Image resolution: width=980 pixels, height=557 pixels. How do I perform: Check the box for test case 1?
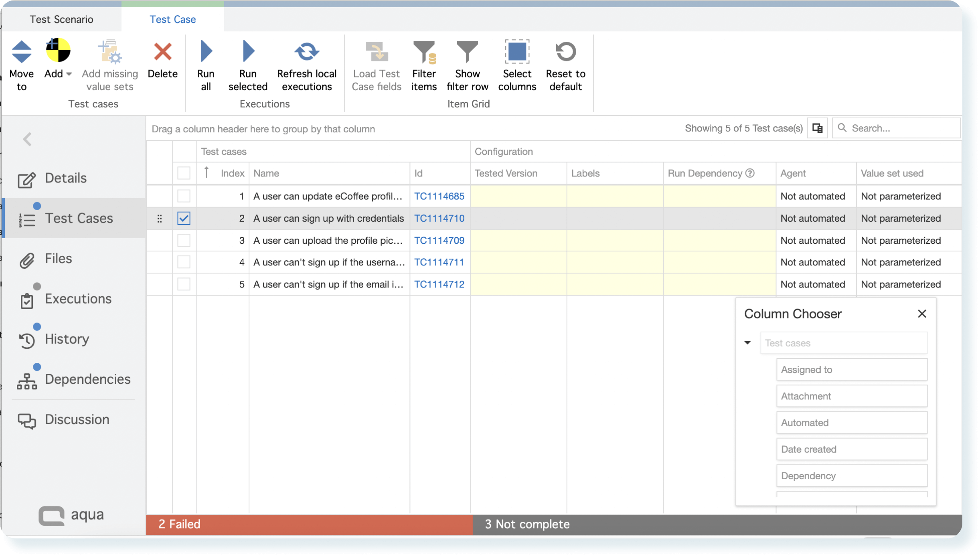[184, 196]
